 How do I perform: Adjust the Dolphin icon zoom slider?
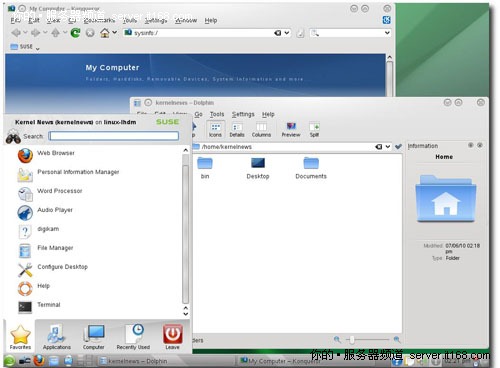[x=352, y=340]
